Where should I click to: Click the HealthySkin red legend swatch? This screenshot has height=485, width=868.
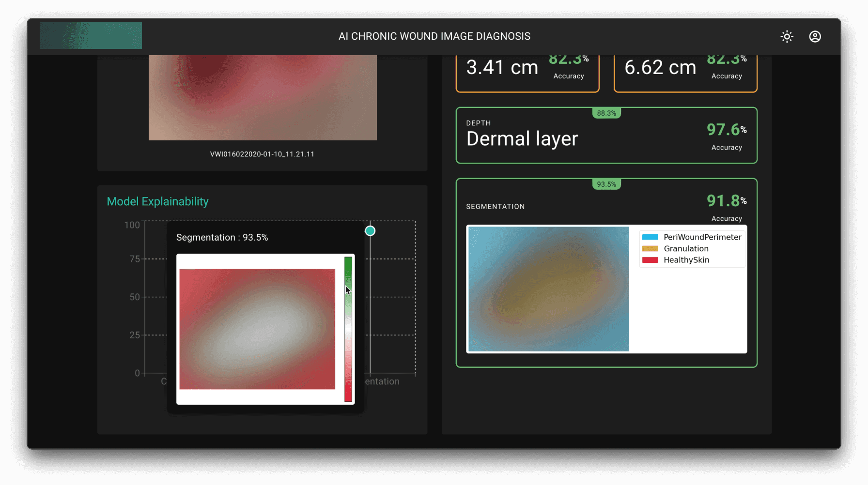[x=649, y=260]
